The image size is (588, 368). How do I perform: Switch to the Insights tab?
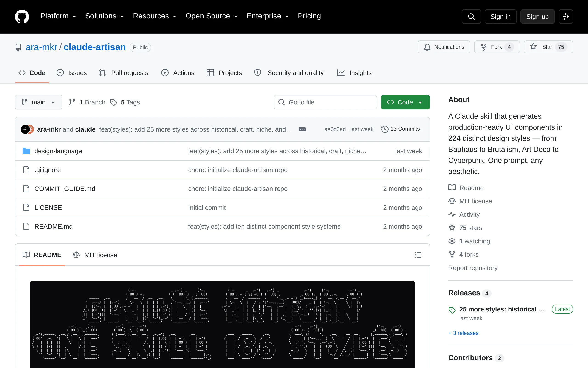coord(354,73)
